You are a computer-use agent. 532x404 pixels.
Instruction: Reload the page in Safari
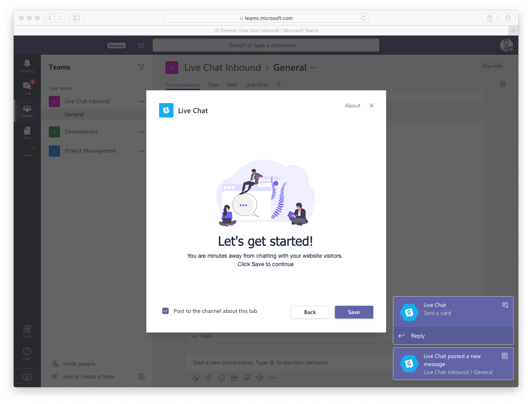[363, 18]
